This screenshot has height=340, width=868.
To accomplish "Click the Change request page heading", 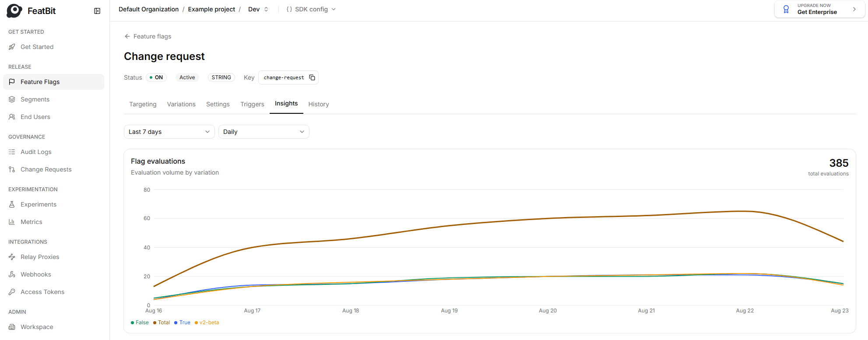I will [164, 56].
